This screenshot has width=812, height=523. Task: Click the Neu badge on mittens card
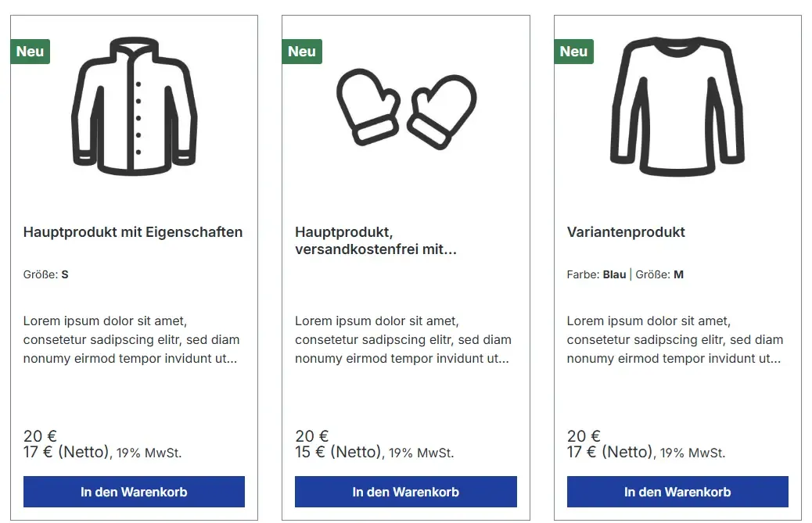click(x=302, y=52)
